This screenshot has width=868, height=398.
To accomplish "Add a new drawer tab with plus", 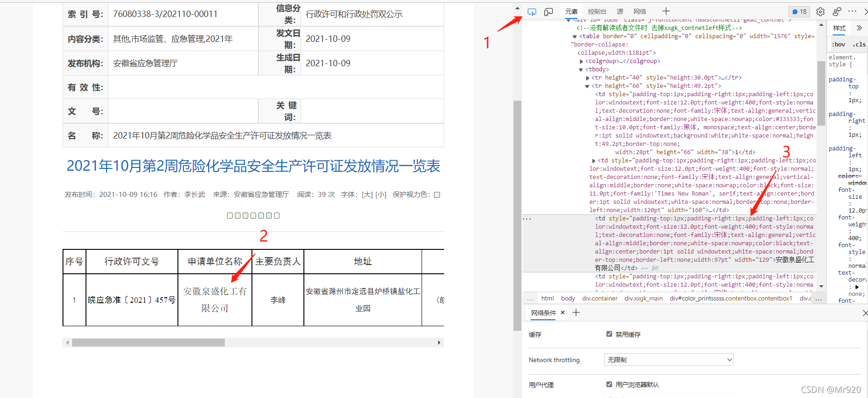I will 576,312.
